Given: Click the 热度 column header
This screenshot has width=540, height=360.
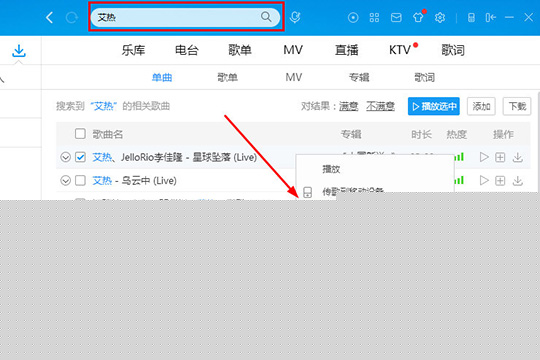Looking at the screenshot, I should pos(457,134).
